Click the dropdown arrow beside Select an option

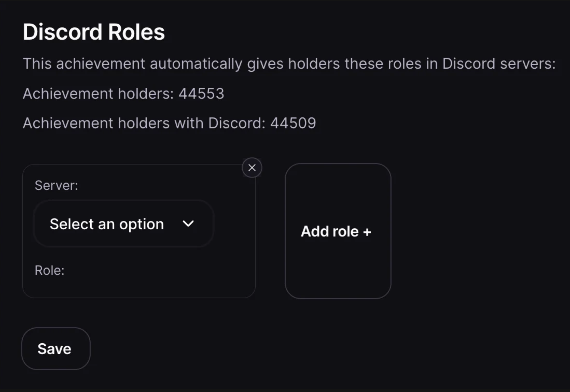[x=188, y=224]
